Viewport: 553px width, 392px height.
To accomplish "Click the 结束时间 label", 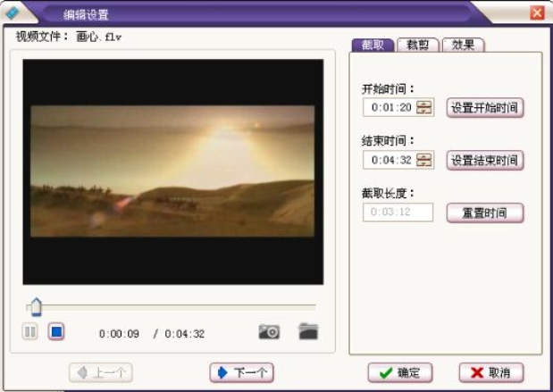I will (388, 141).
